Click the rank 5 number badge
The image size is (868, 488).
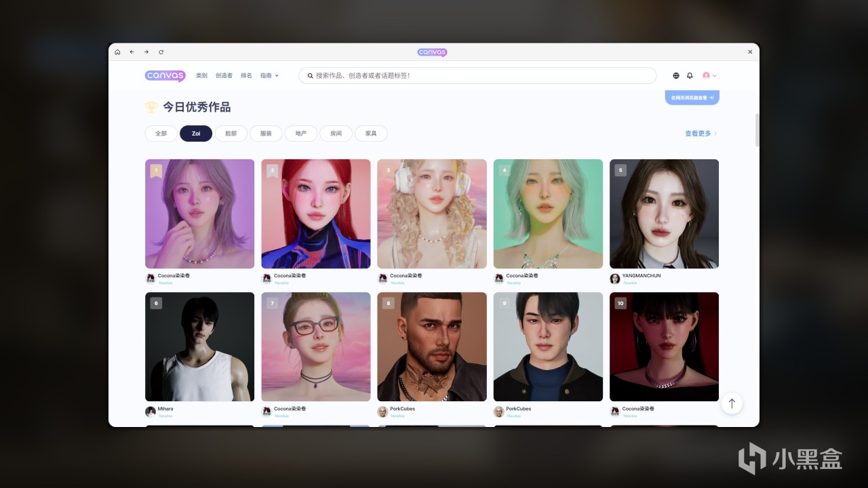tap(620, 170)
